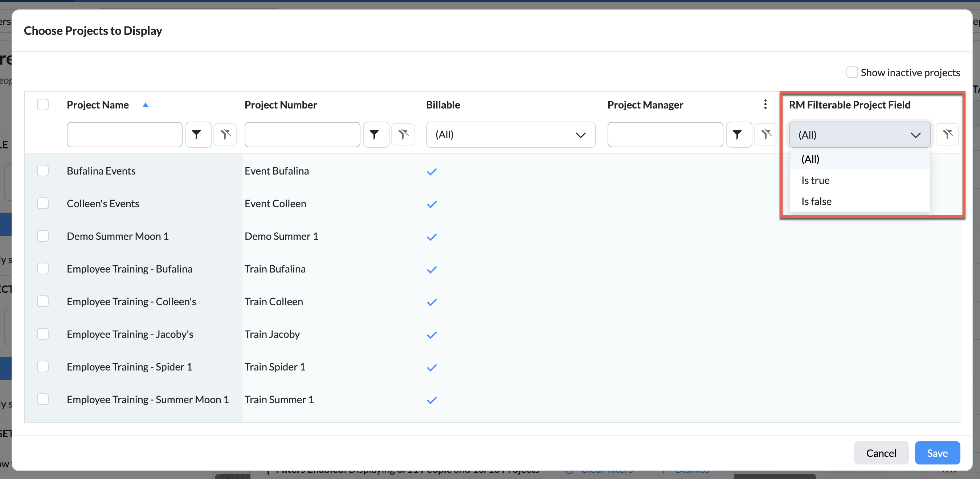The height and width of the screenshot is (479, 980).
Task: Click the Train Bufalina project number
Action: tap(275, 269)
